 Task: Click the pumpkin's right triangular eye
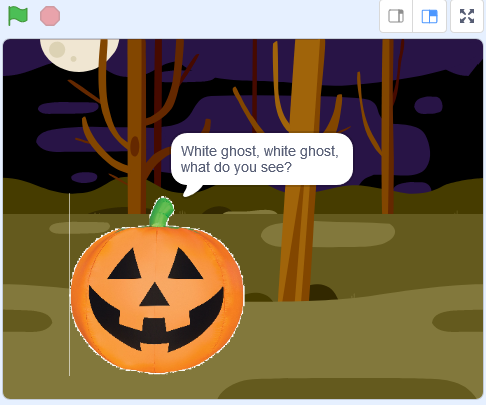pos(185,264)
